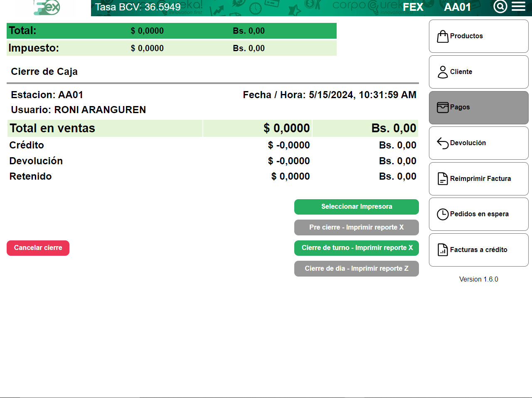Click the AA01 station label in header
The image size is (532, 398).
coord(457,7)
